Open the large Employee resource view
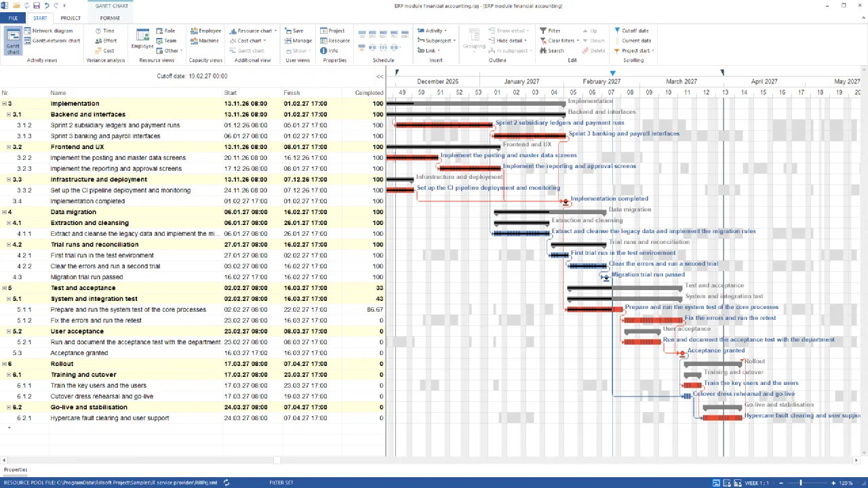This screenshot has width=868, height=488. tap(142, 39)
